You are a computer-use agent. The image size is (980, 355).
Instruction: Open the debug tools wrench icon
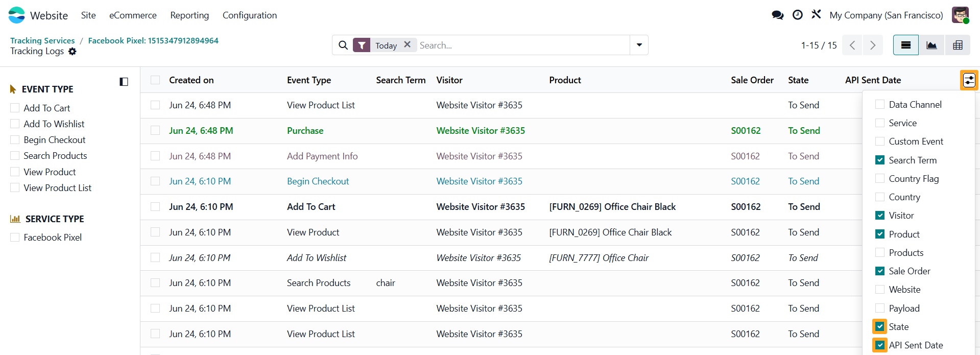(816, 15)
